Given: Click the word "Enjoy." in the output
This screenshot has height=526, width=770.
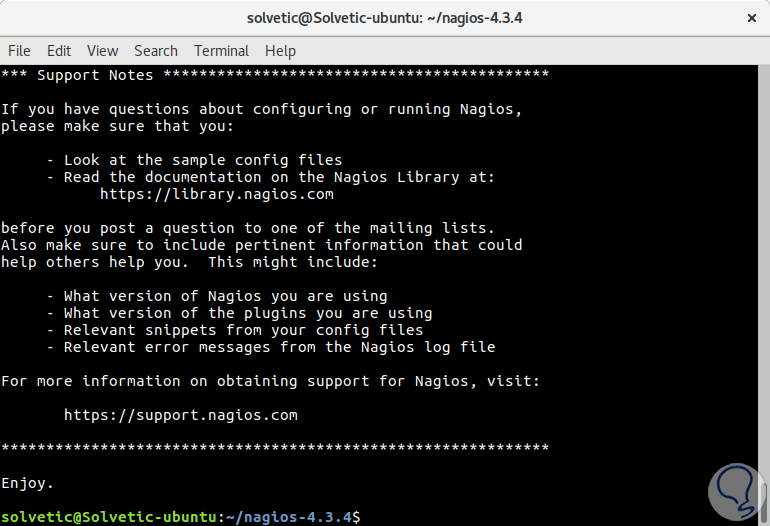Looking at the screenshot, I should pos(28,483).
